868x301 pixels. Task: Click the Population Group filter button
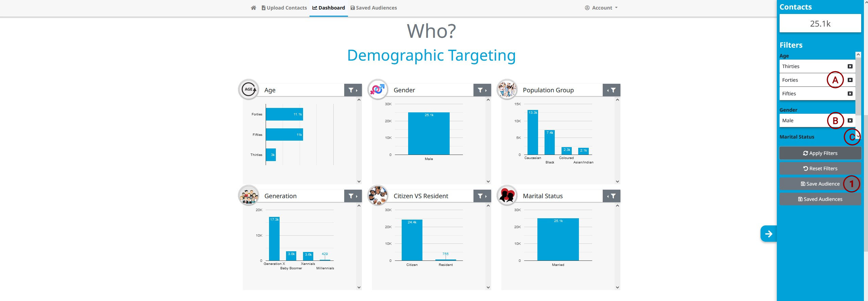611,90
